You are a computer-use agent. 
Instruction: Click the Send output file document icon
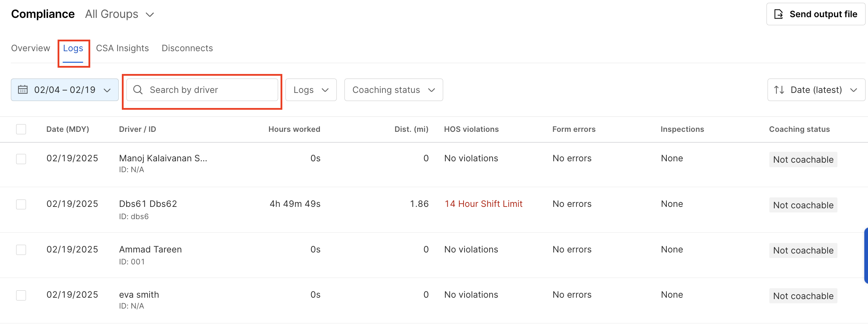coord(778,14)
